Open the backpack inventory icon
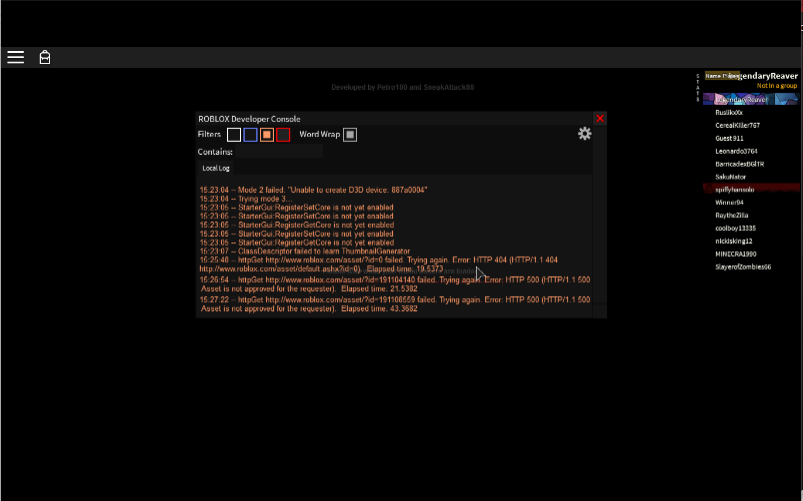The height and width of the screenshot is (501, 803). pyautogui.click(x=45, y=57)
